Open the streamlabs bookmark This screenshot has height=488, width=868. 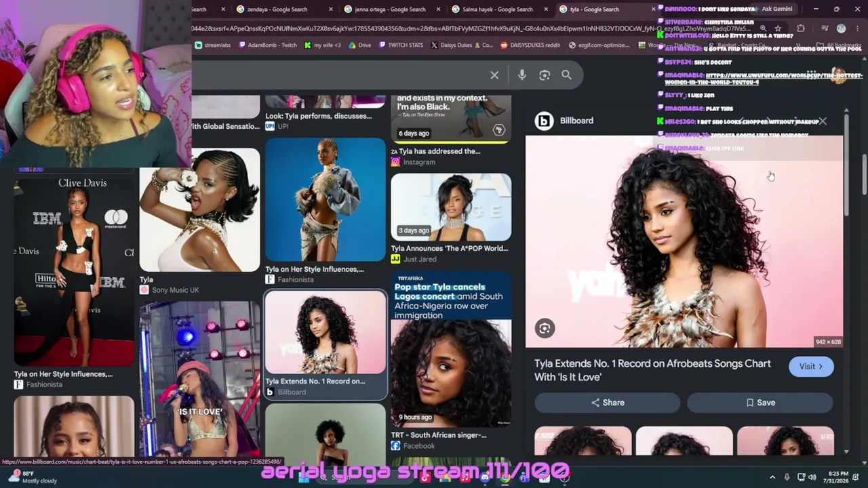[x=213, y=45]
